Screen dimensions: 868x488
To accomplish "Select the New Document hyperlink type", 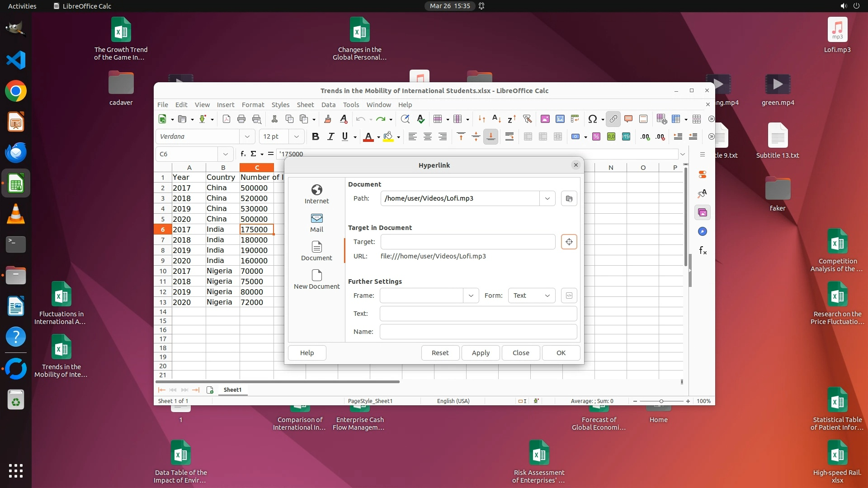I will (x=316, y=279).
